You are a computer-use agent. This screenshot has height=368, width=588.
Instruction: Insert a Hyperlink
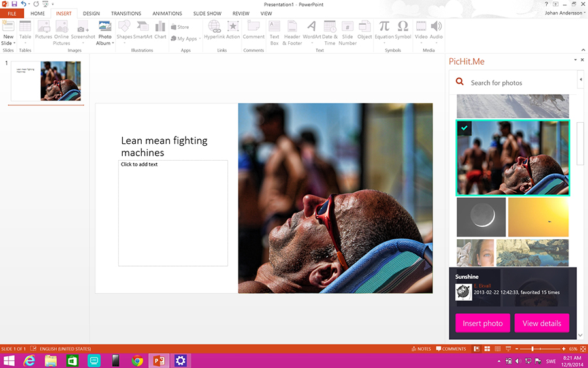[x=214, y=30]
